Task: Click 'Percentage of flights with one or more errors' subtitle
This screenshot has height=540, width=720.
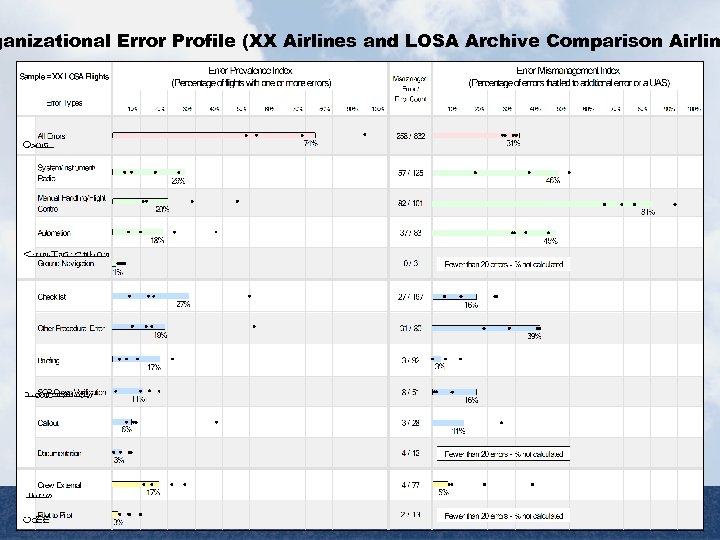Action: pos(251,83)
